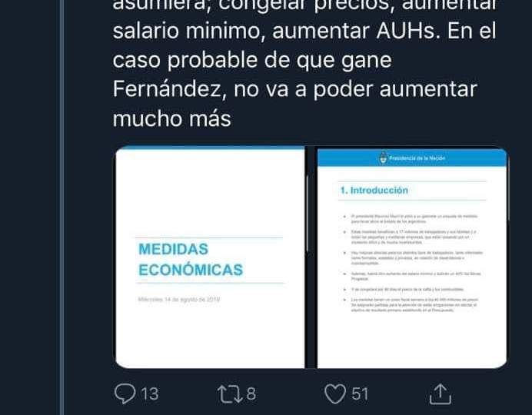
Task: Tap the share upload arrow icon
Action: 440,394
